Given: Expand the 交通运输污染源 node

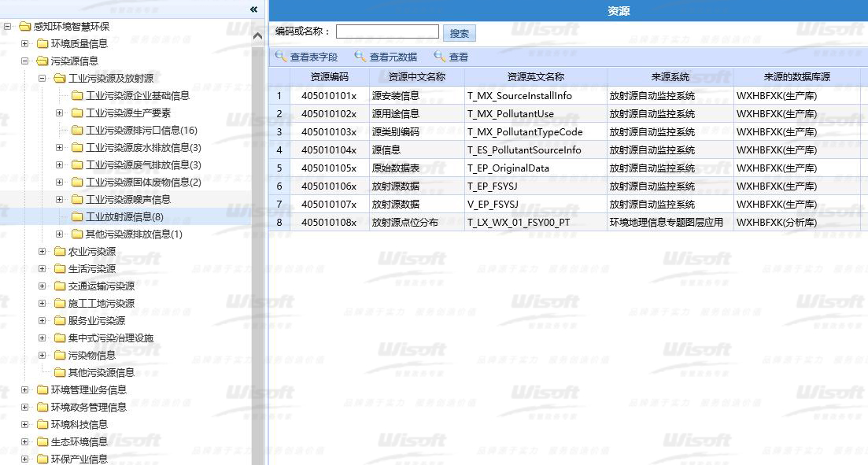Looking at the screenshot, I should click(x=42, y=286).
